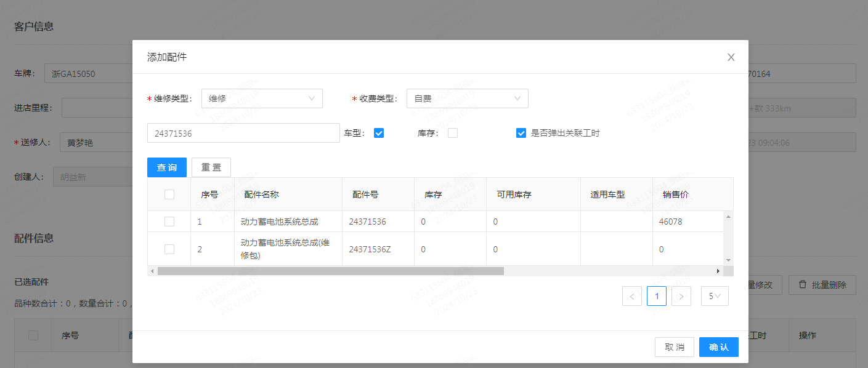Click the table's scroll-left arrow

click(152, 271)
